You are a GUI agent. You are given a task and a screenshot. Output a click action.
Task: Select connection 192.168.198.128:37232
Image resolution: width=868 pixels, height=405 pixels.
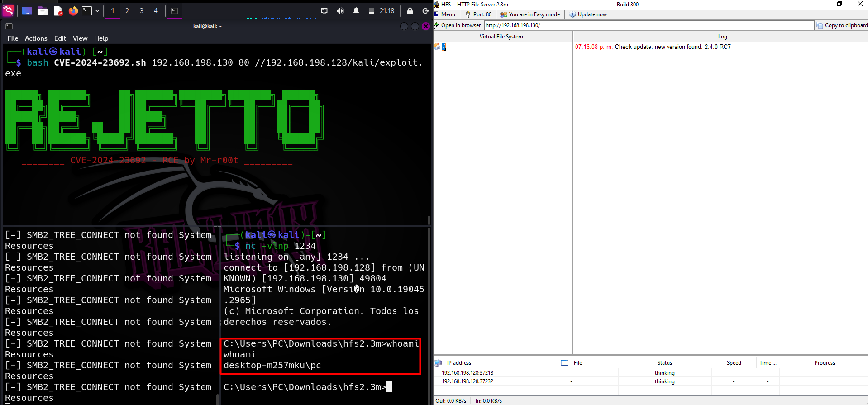click(x=467, y=381)
